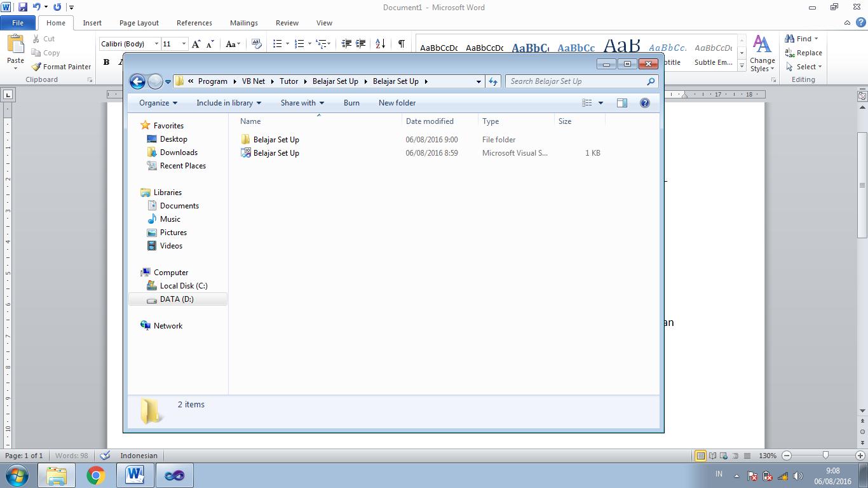Screen dimensions: 868x488
Task: Open the font size dropdown showing 11
Action: point(184,44)
